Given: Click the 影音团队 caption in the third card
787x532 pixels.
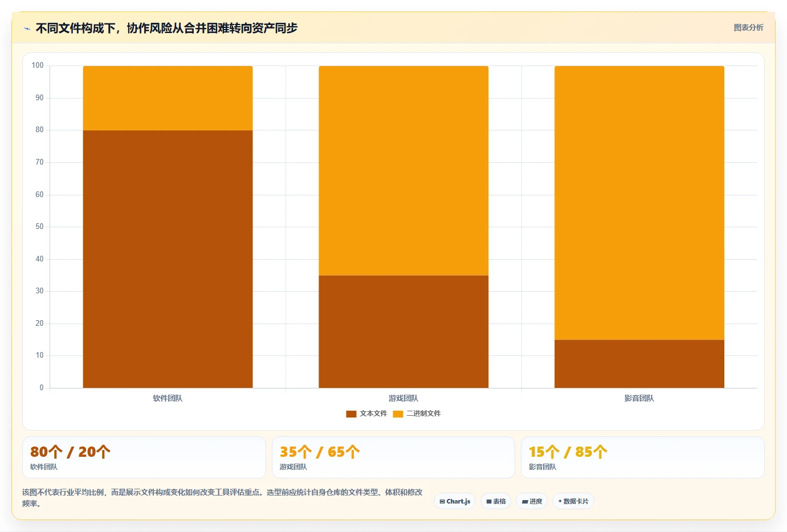Looking at the screenshot, I should [543, 467].
